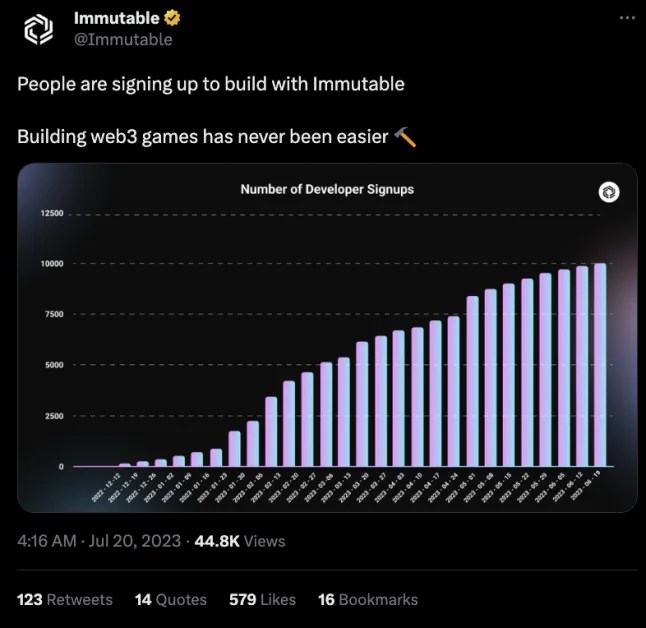The width and height of the screenshot is (646, 628).
Task: Click the 5000 y-axis label
Action: click(x=52, y=365)
